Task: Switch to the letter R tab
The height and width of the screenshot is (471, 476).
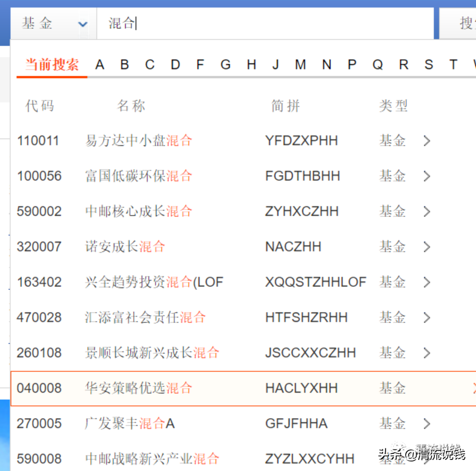Action: coord(404,65)
